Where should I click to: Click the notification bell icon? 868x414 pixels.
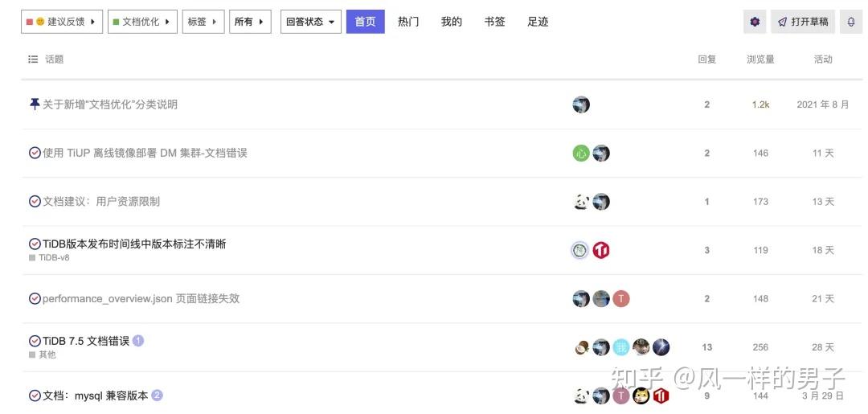851,22
